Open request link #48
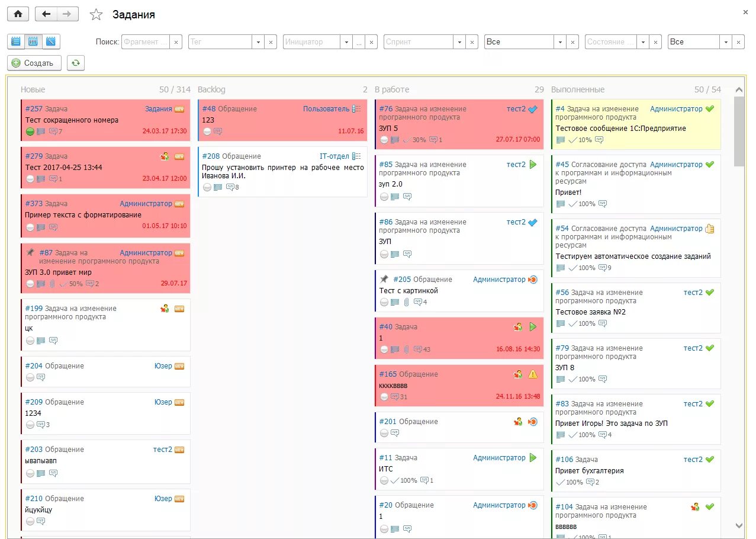This screenshot has width=756, height=539. [209, 109]
